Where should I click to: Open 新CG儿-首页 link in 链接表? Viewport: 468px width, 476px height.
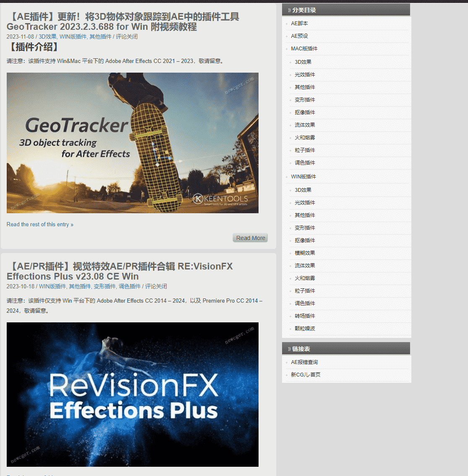pyautogui.click(x=305, y=375)
